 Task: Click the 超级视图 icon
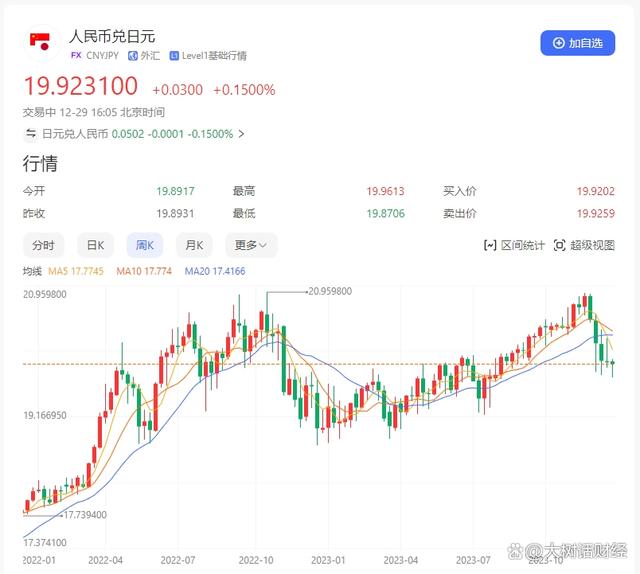560,245
